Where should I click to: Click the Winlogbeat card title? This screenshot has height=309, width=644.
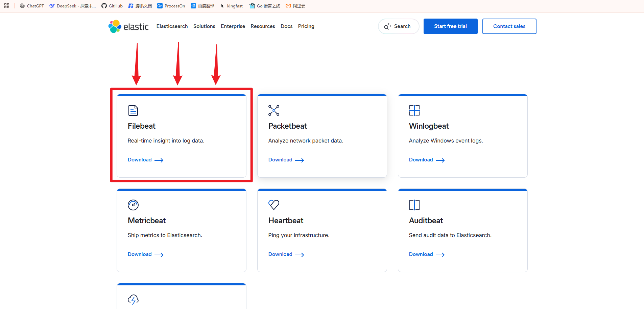(x=429, y=126)
